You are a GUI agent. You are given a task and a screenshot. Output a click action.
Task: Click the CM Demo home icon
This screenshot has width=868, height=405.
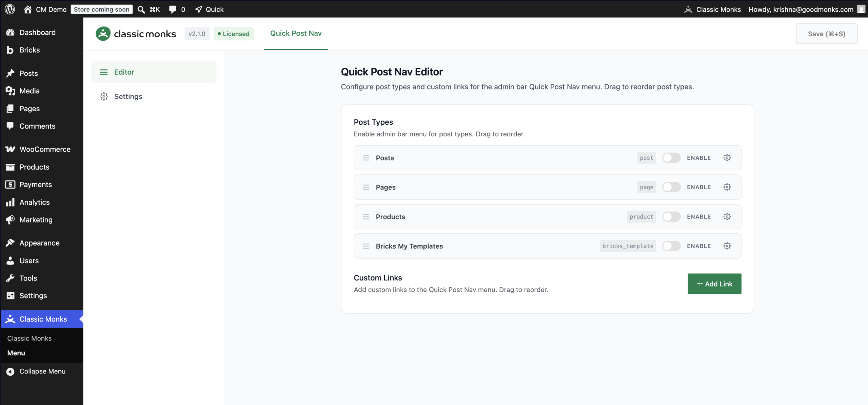tap(28, 9)
